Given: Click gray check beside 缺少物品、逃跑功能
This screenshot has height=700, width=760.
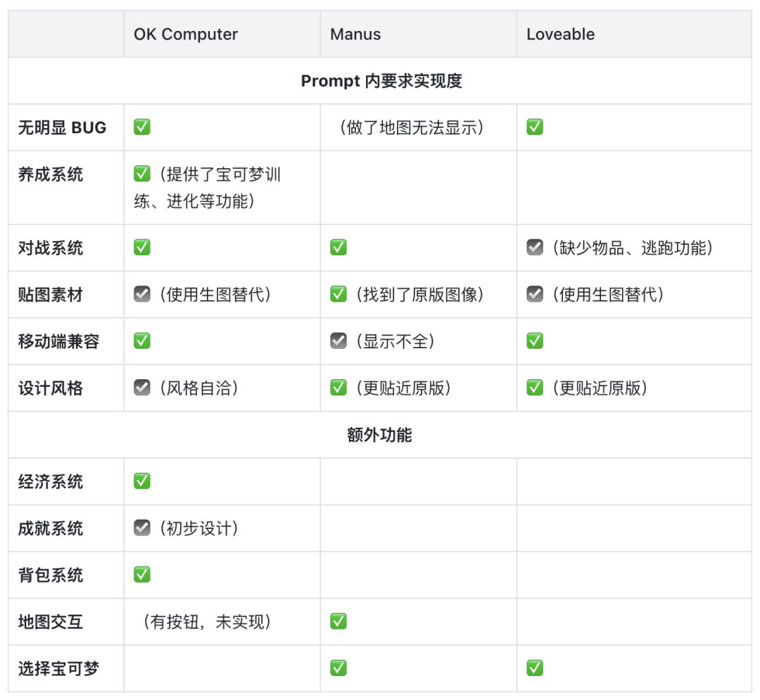Looking at the screenshot, I should pyautogui.click(x=535, y=248).
